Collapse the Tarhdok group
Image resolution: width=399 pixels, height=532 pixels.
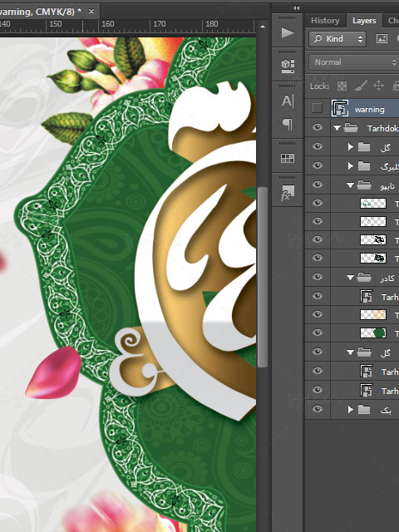coord(337,128)
